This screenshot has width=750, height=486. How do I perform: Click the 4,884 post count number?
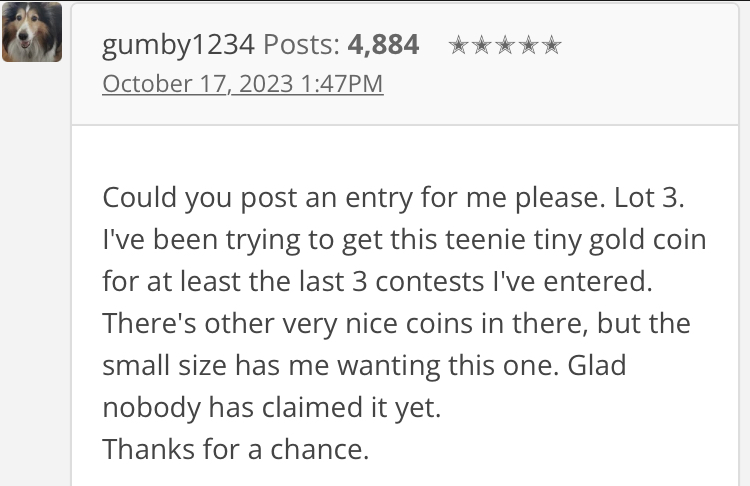tap(383, 45)
